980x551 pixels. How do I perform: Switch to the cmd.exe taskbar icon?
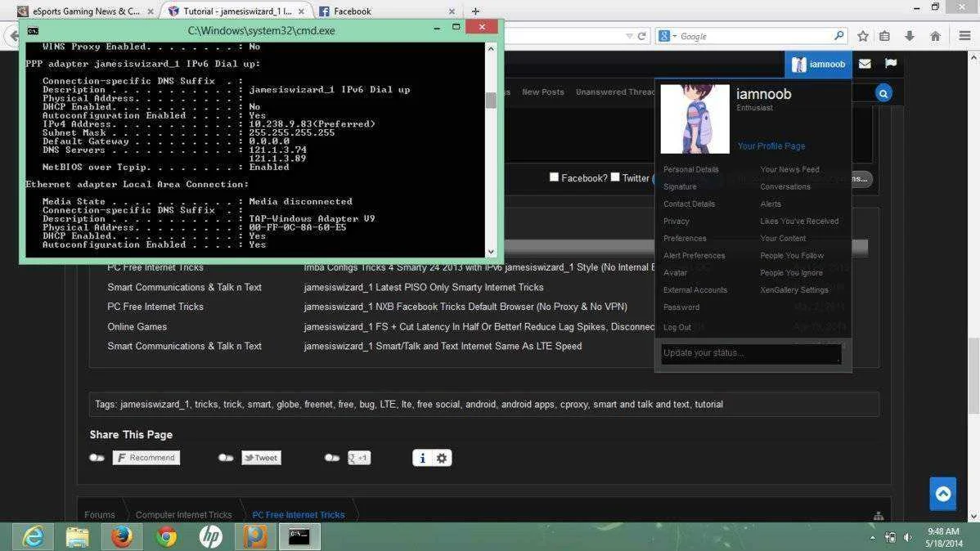pyautogui.click(x=299, y=536)
